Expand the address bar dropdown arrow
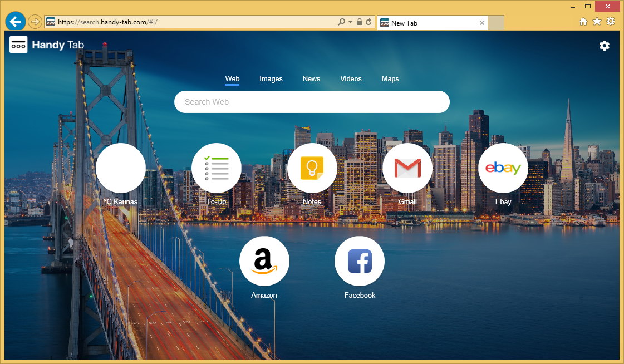Viewport: 624px width, 364px height. point(350,22)
